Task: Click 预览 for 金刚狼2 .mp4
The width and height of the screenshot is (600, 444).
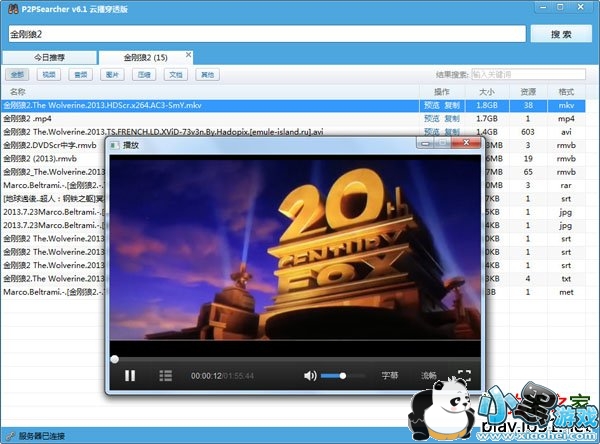Action: click(432, 119)
